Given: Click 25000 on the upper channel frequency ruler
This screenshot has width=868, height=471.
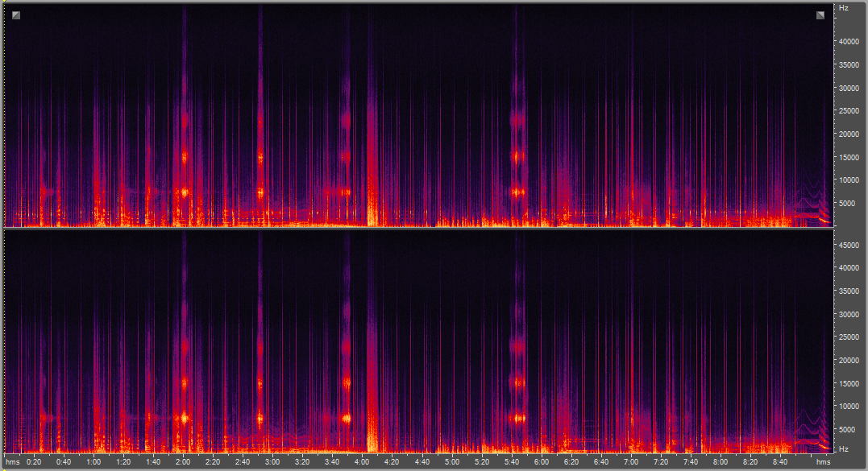Looking at the screenshot, I should [849, 111].
